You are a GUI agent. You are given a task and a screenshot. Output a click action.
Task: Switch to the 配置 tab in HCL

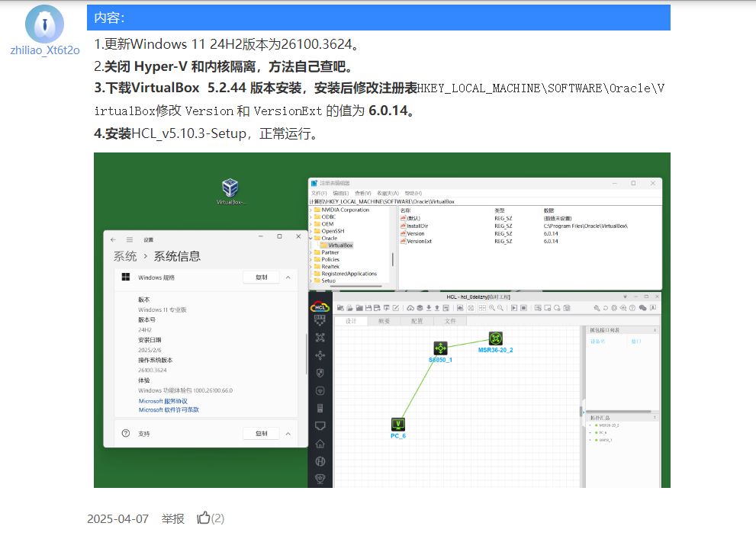(x=417, y=321)
